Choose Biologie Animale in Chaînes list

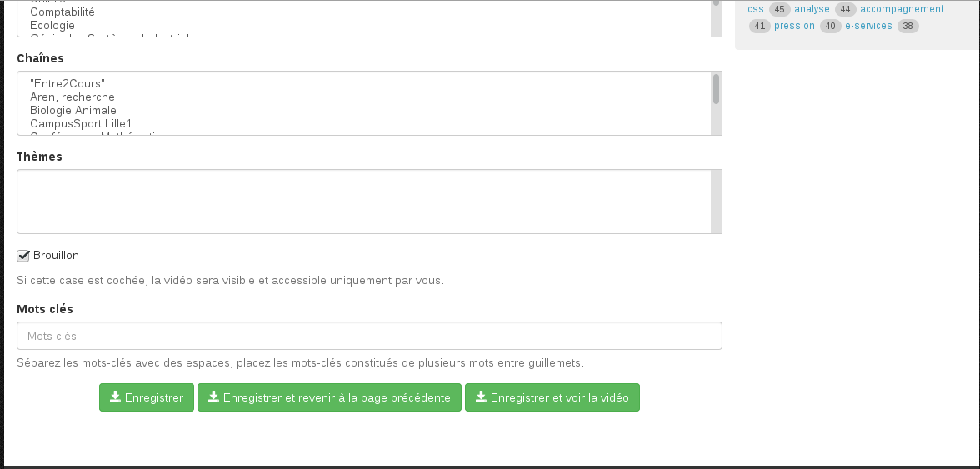pyautogui.click(x=73, y=111)
